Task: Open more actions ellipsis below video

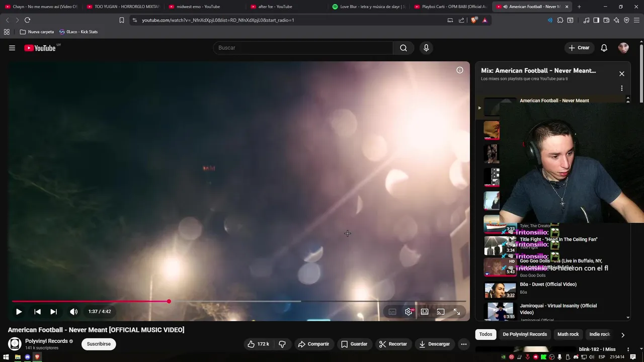Action: 464,344
